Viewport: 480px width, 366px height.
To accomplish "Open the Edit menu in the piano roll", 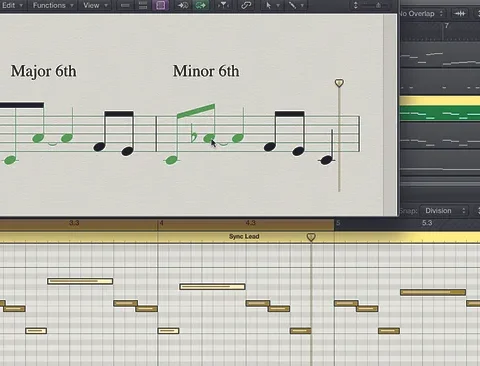I will tap(12, 5).
